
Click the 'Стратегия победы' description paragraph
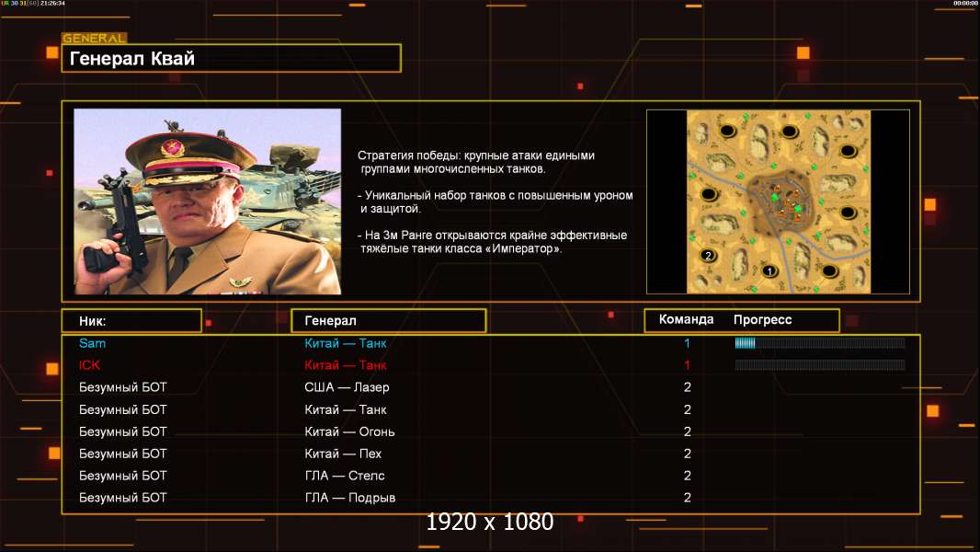coord(476,162)
